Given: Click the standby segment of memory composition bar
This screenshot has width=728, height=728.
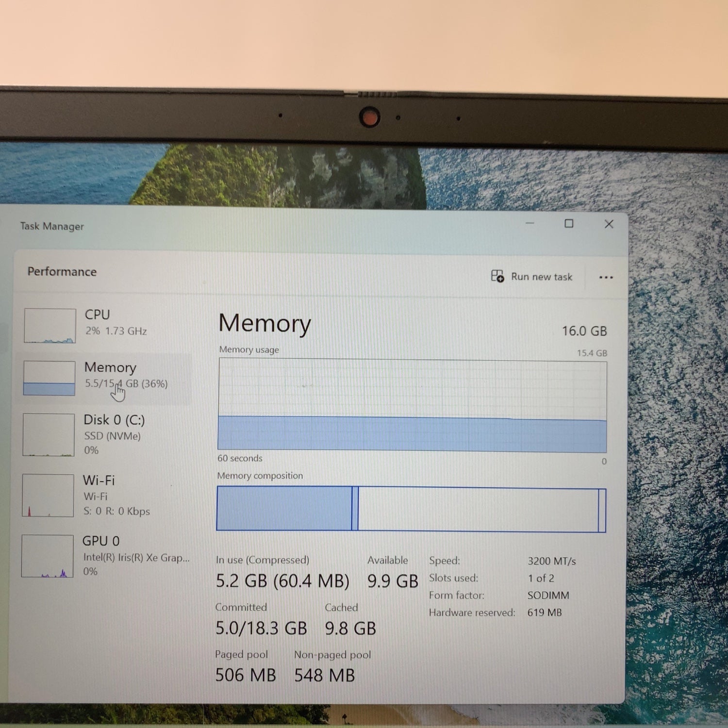Looking at the screenshot, I should click(478, 510).
